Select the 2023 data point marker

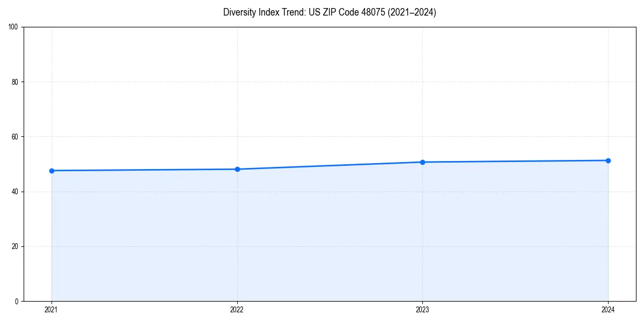[x=422, y=162]
